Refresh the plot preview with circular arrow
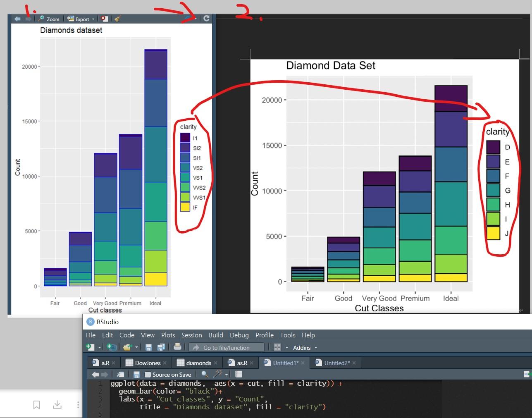 [x=207, y=18]
